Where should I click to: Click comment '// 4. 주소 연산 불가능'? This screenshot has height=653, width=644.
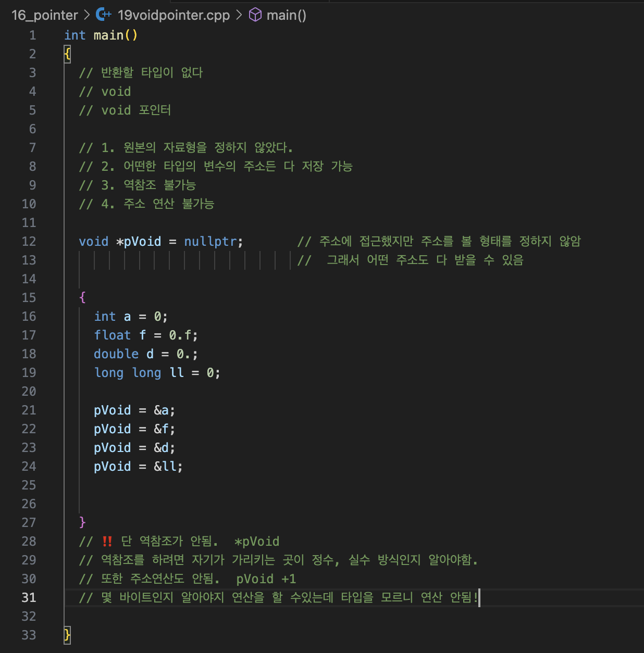pos(146,204)
